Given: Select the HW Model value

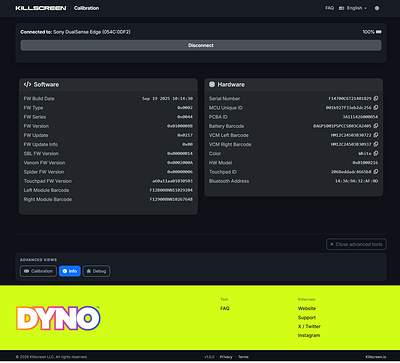Looking at the screenshot, I should [365, 163].
